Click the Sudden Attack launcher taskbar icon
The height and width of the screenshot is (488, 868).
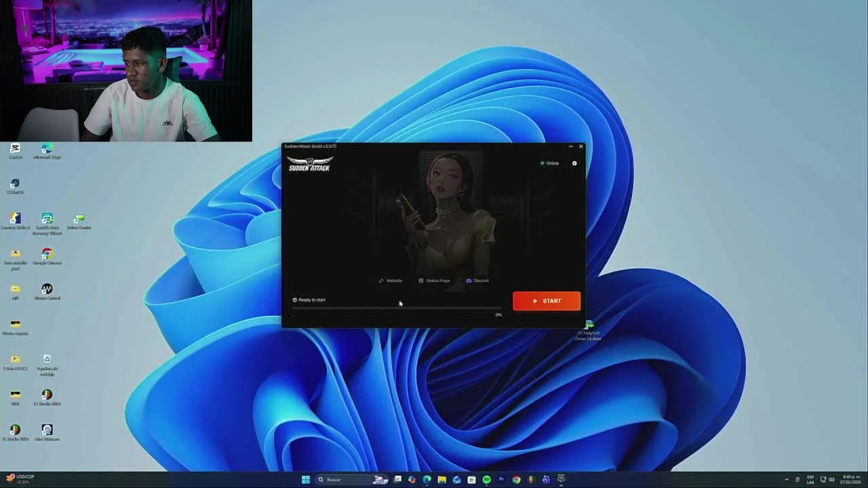(561, 480)
